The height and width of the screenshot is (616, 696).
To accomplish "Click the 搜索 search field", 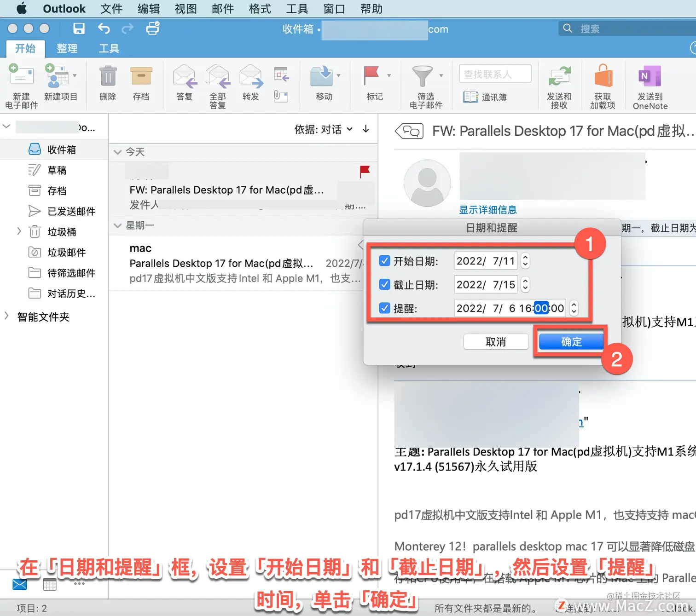I will point(627,29).
